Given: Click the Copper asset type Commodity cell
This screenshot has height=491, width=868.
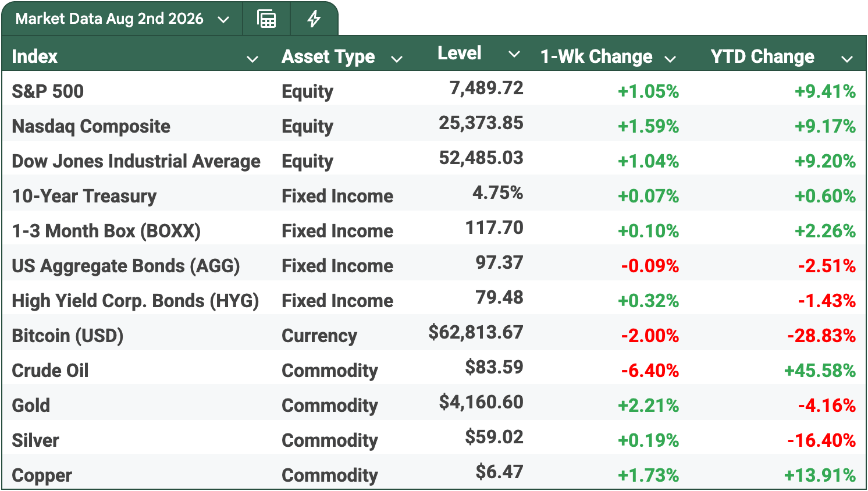Looking at the screenshot, I should (330, 475).
